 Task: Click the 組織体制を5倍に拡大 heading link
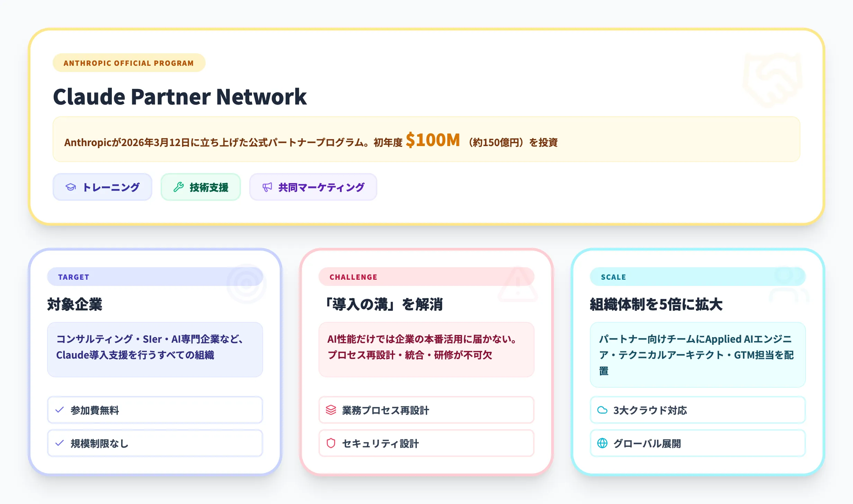[x=655, y=305]
